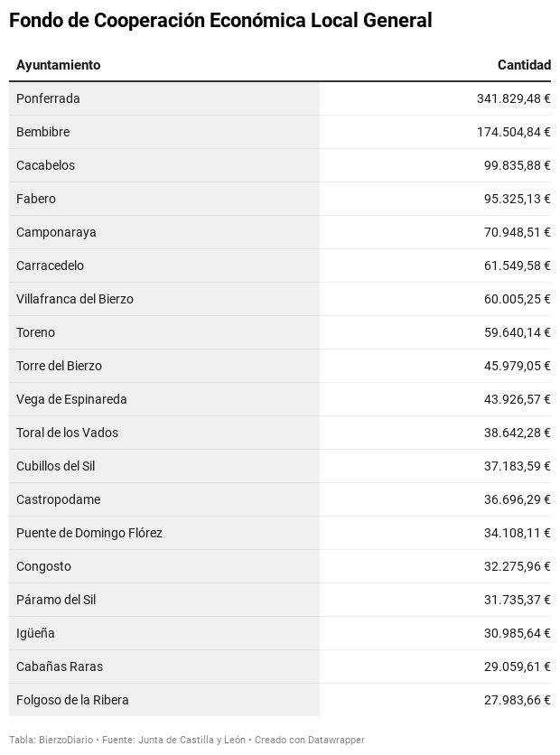The width and height of the screenshot is (560, 755).
Task: Select the Ponferrada row
Action: point(280,98)
